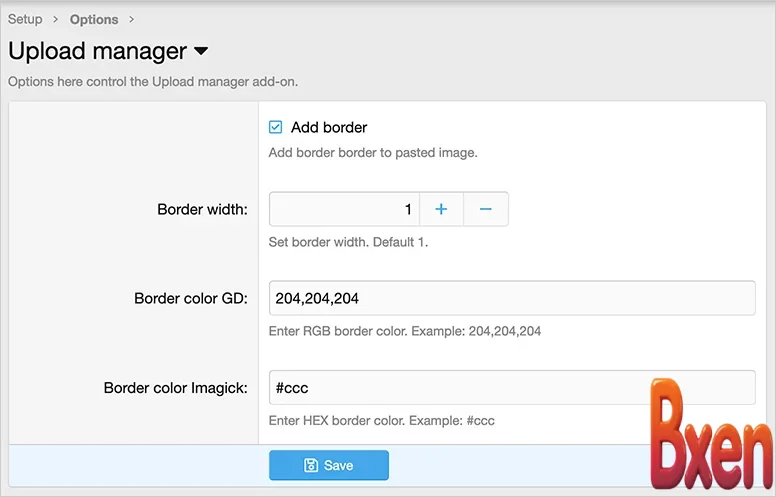Uncheck the Add border checkbox
This screenshot has width=776, height=497.
276,127
